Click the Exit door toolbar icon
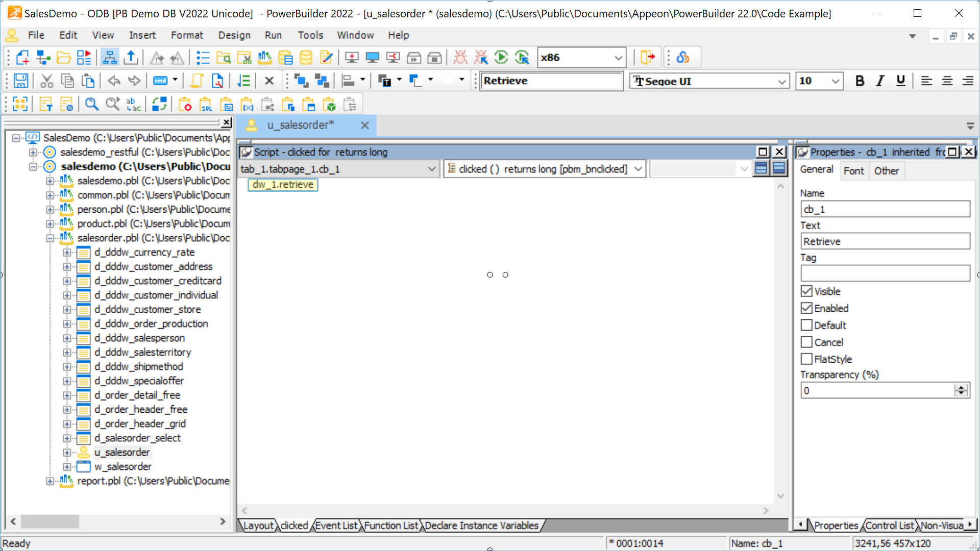Image resolution: width=980 pixels, height=551 pixels. (x=648, y=58)
